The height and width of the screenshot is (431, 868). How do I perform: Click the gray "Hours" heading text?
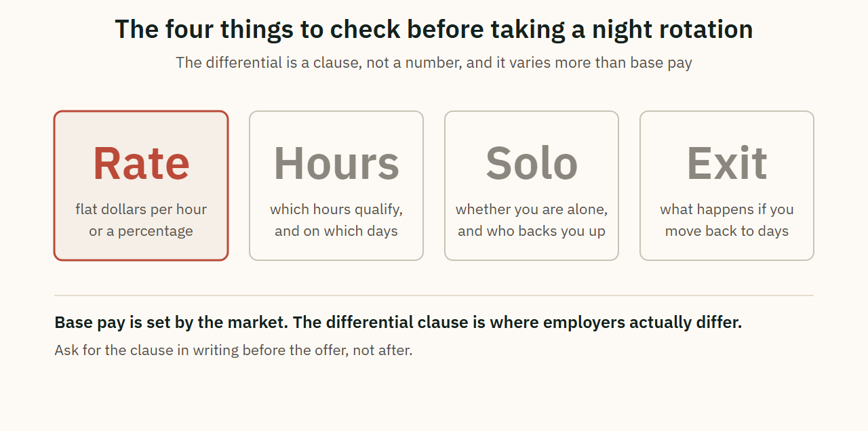[336, 163]
